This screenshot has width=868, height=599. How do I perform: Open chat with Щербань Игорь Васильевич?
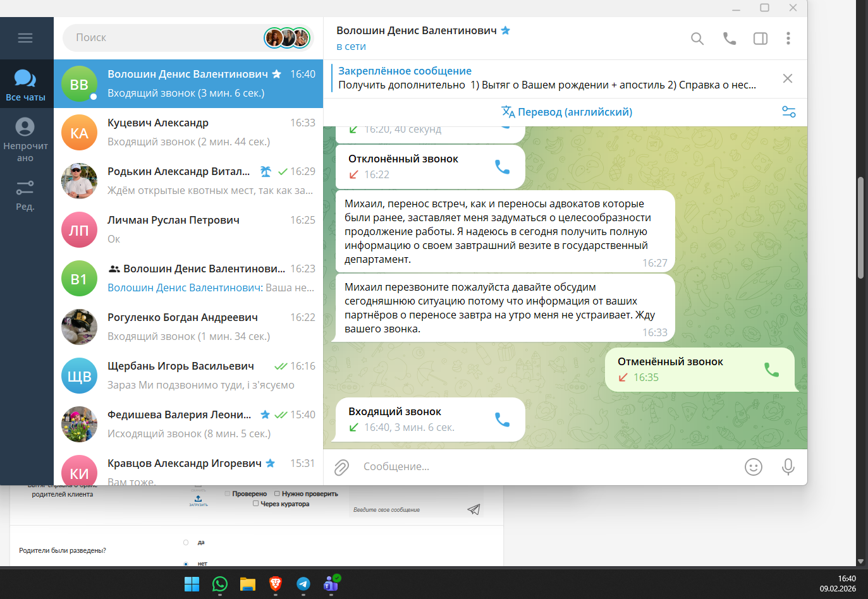click(188, 376)
